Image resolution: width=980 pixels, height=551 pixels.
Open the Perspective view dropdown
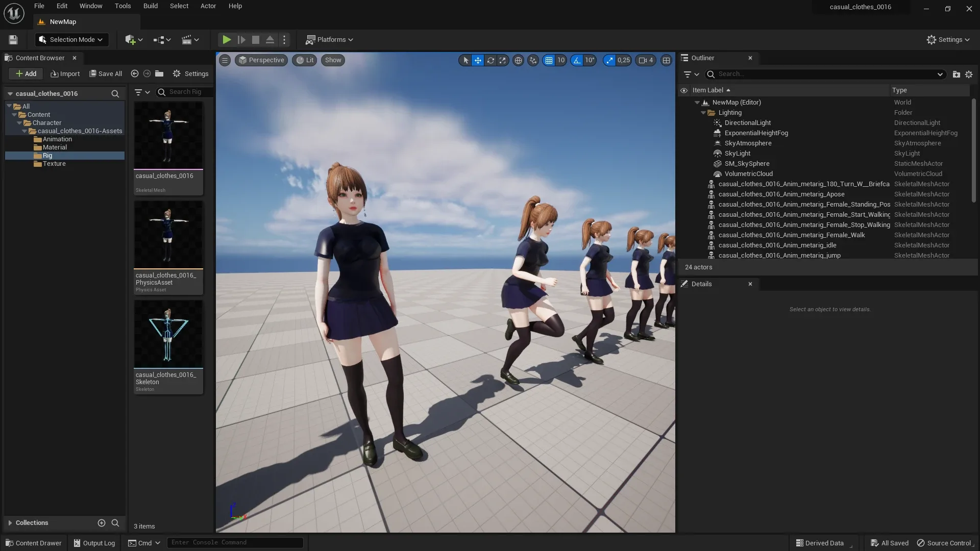(261, 60)
